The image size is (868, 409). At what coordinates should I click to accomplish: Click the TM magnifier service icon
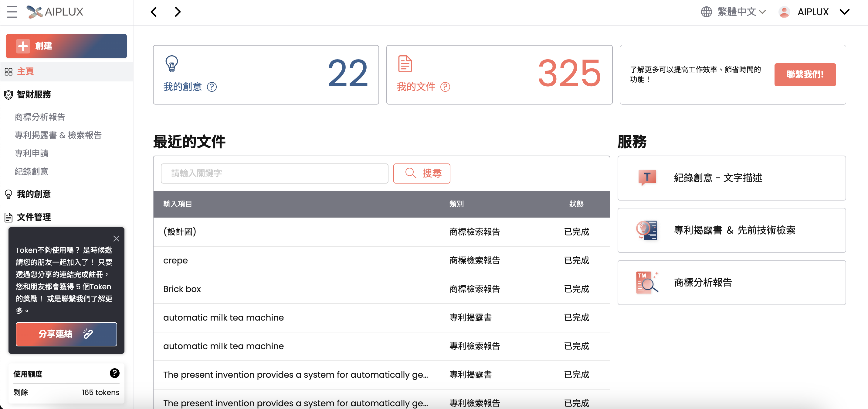(x=647, y=283)
